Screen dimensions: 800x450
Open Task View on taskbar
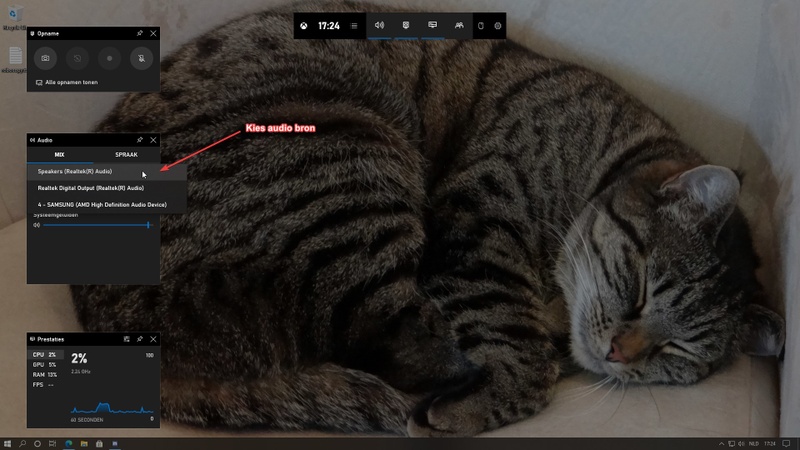[x=52, y=444]
